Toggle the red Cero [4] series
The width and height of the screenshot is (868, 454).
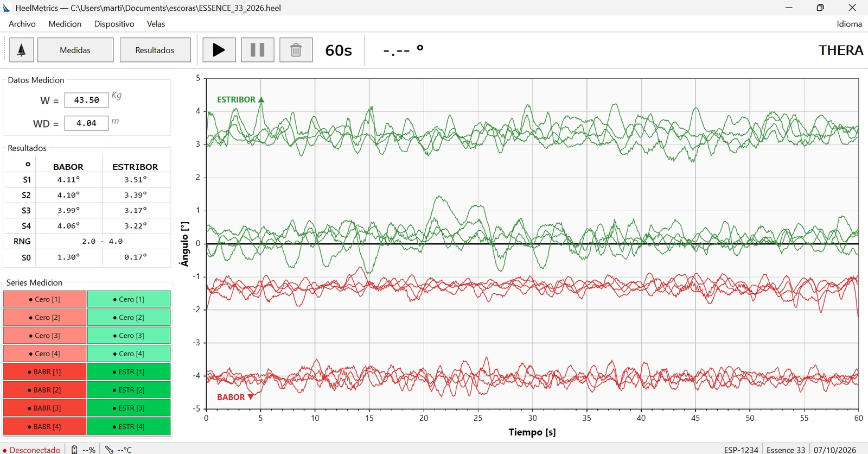click(x=45, y=354)
